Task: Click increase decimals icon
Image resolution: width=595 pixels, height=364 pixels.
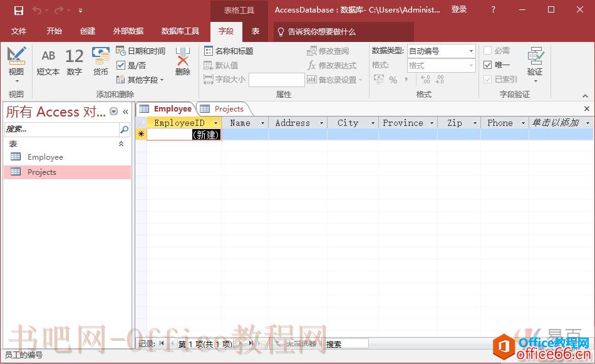Action: click(x=426, y=80)
